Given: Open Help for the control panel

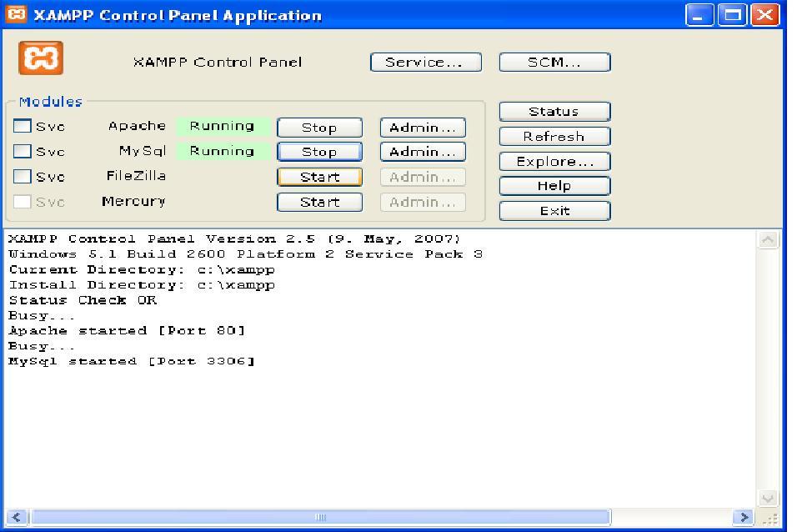Looking at the screenshot, I should [x=554, y=186].
